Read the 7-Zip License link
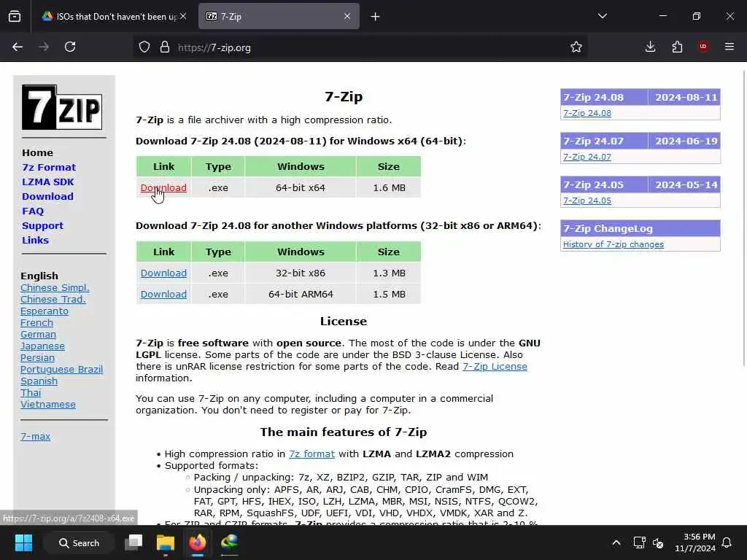 [495, 367]
